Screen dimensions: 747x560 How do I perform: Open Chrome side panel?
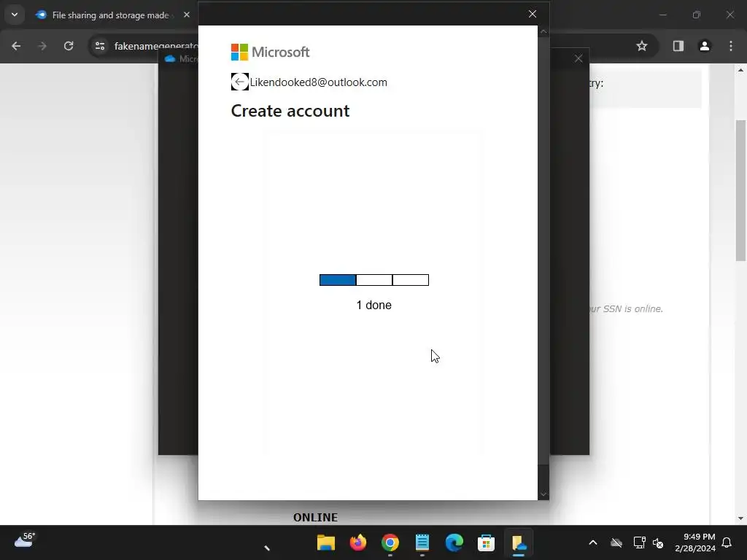click(678, 46)
